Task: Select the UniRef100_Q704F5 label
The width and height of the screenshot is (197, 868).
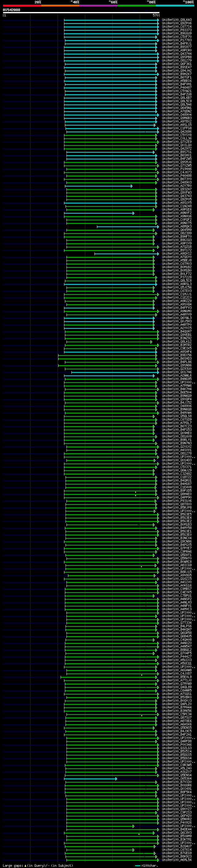Action: click(177, 653)
